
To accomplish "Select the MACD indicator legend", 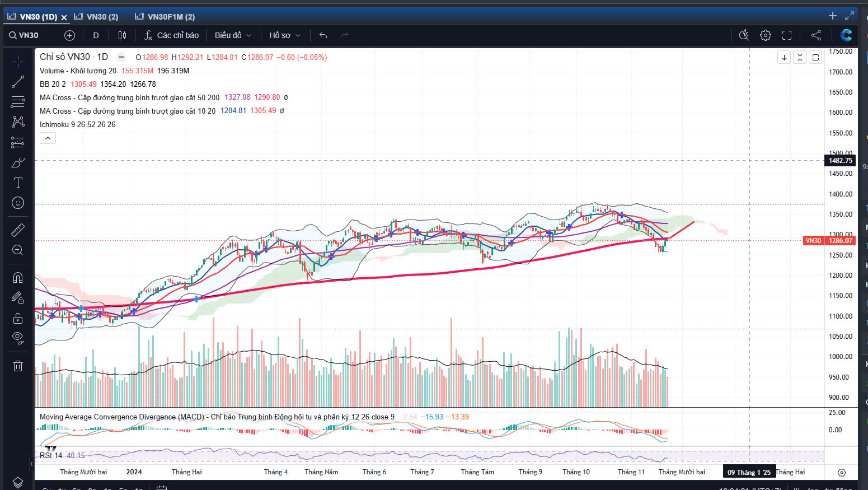I will coord(217,417).
